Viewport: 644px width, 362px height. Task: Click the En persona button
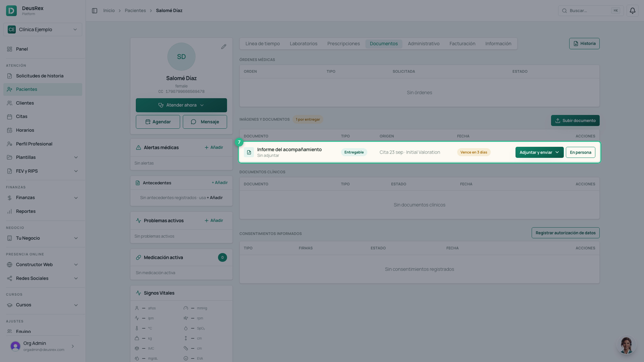580,152
